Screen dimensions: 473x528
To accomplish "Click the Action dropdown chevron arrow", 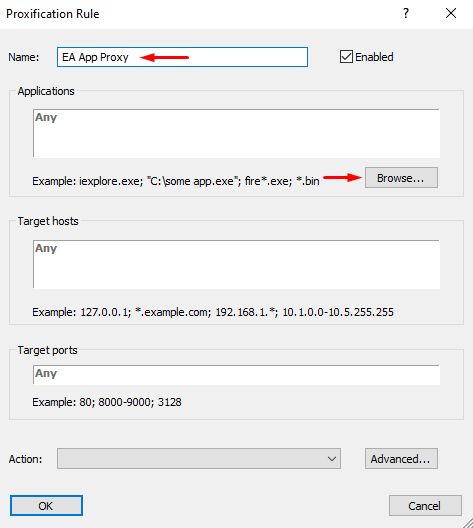I will tap(332, 459).
